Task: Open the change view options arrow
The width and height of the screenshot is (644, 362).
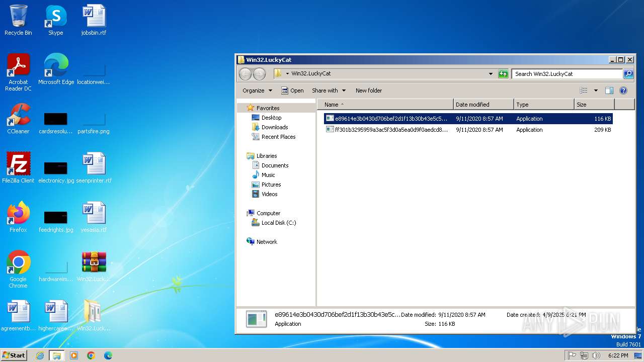Action: point(596,90)
